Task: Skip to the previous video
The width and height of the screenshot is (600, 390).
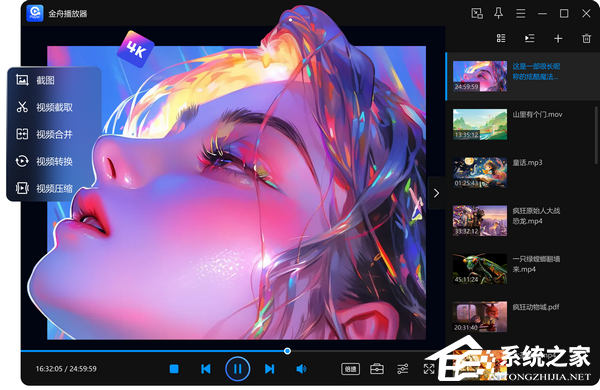Action: click(206, 369)
